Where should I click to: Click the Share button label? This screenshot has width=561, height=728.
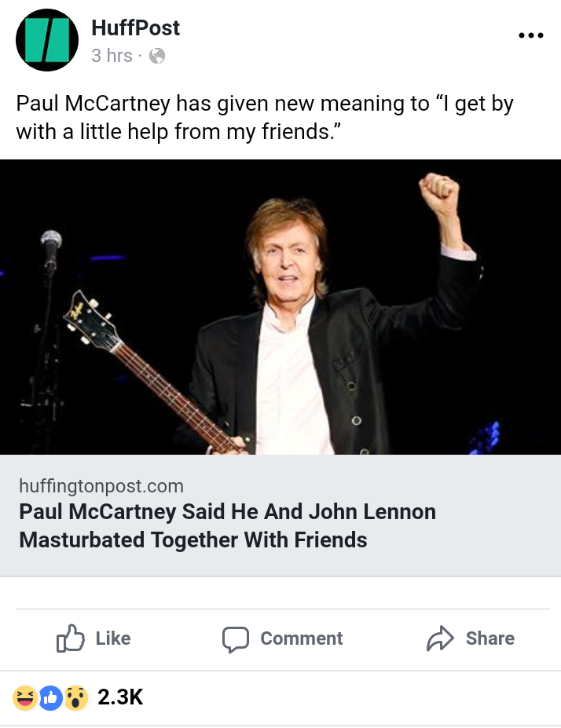coord(490,638)
